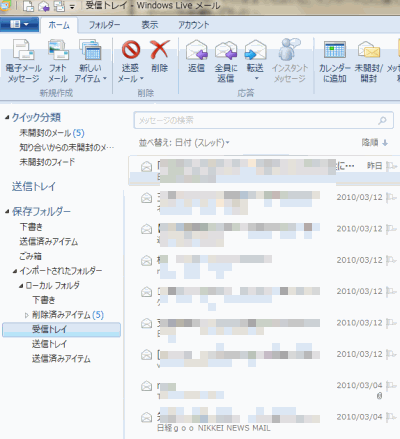Open the 表示 ribbon tab
Screen dimensions: 400x439
150,25
